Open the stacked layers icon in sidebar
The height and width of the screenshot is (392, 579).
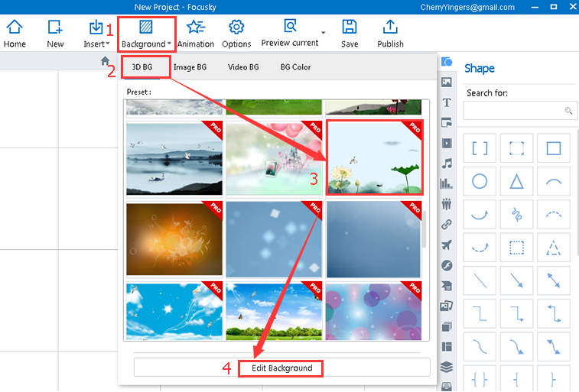click(x=447, y=367)
